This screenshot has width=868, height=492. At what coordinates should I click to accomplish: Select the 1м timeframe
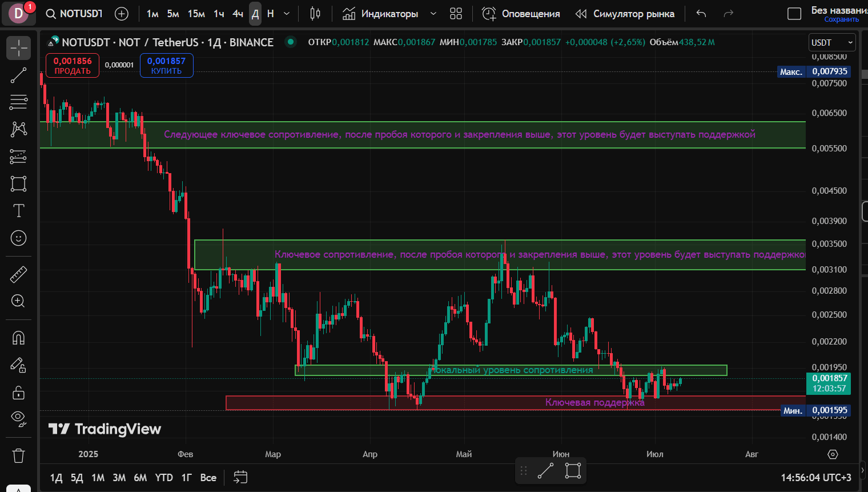(152, 14)
